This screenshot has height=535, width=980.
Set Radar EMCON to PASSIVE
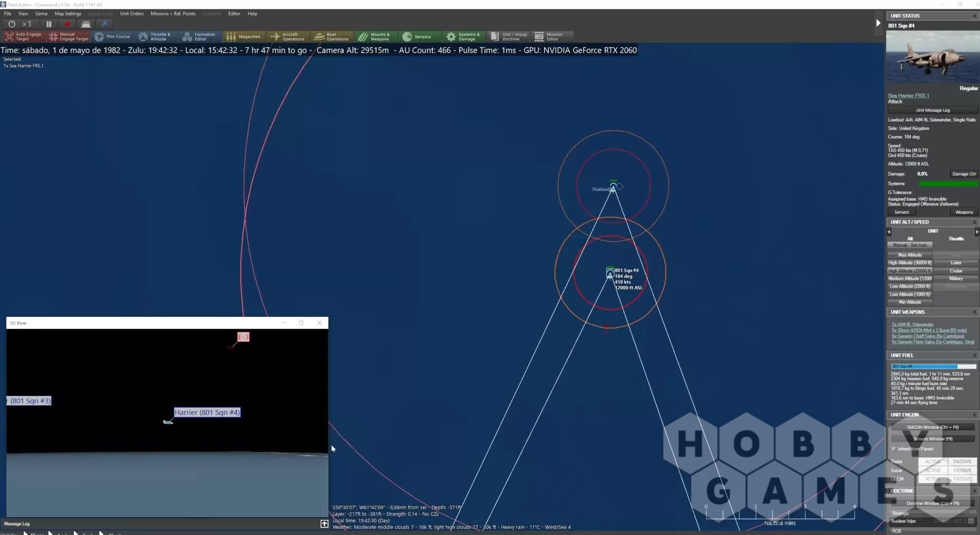coord(962,462)
